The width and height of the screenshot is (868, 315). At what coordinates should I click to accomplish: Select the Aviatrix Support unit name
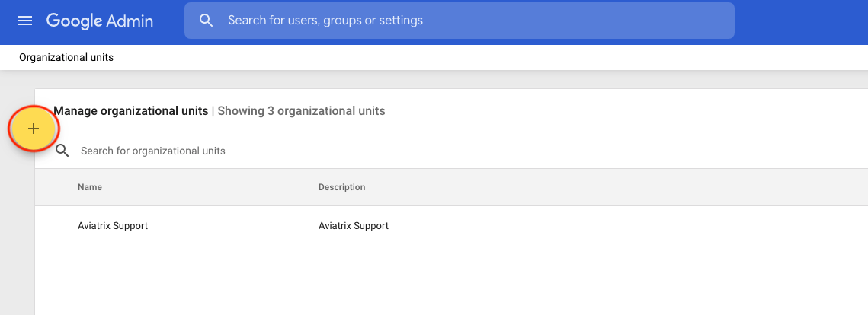[112, 226]
